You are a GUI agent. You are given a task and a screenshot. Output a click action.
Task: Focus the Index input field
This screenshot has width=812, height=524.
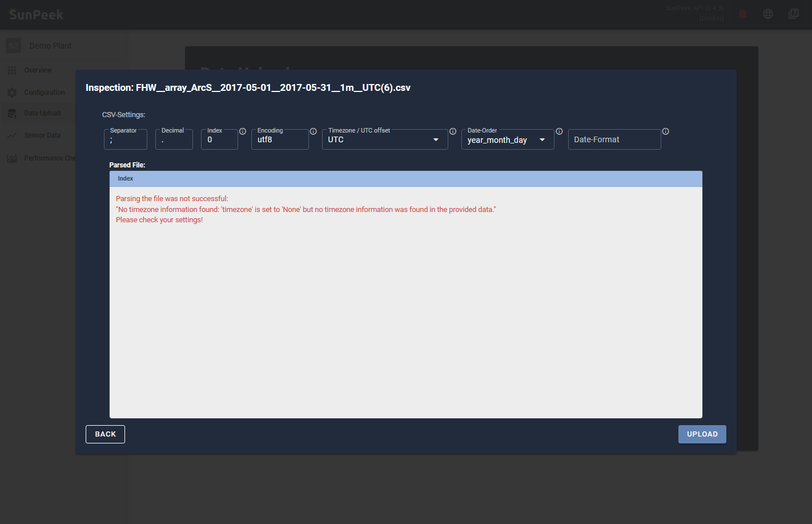click(x=219, y=139)
